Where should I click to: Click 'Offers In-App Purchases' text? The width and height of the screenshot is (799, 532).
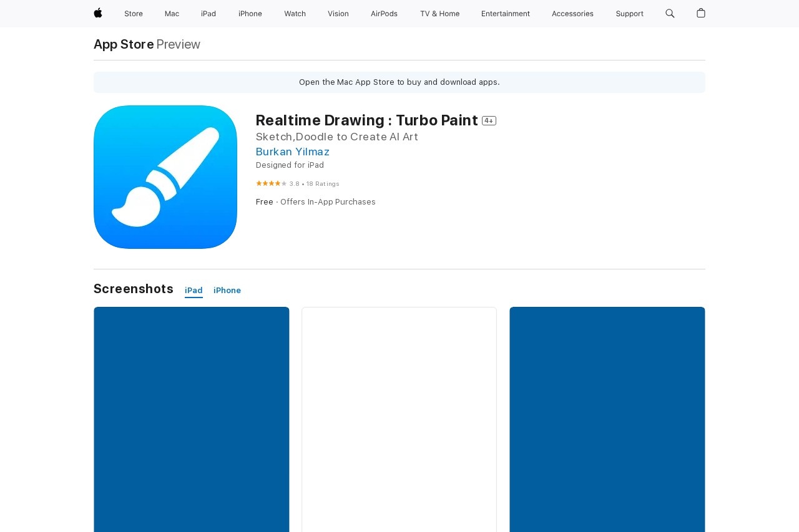[328, 202]
